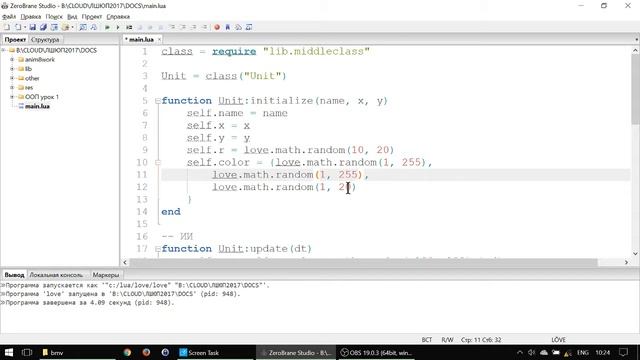Click the Стр: 11 Стб: 32 position indicator
640x360 pixels.
click(481, 340)
